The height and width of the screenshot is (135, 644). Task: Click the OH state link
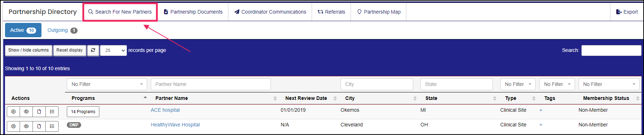click(x=424, y=125)
